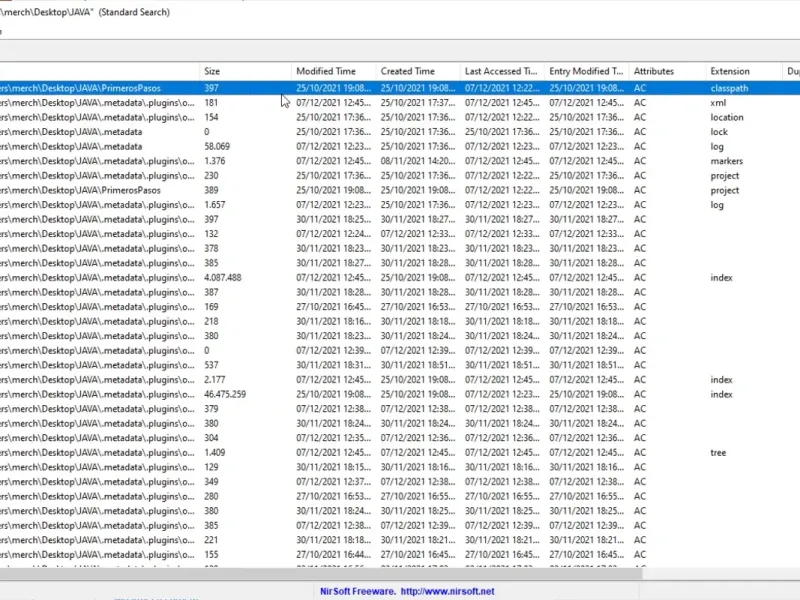Click the size value 387
The height and width of the screenshot is (600, 800).
211,292
